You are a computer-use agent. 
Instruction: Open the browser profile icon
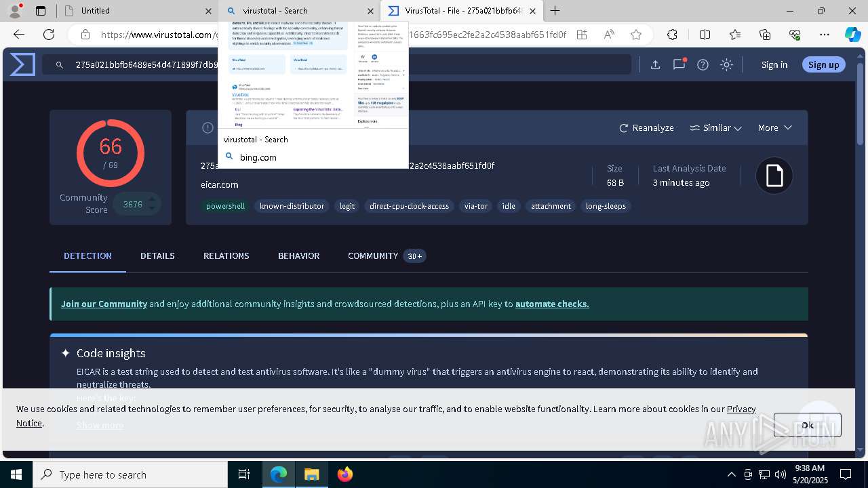[15, 11]
